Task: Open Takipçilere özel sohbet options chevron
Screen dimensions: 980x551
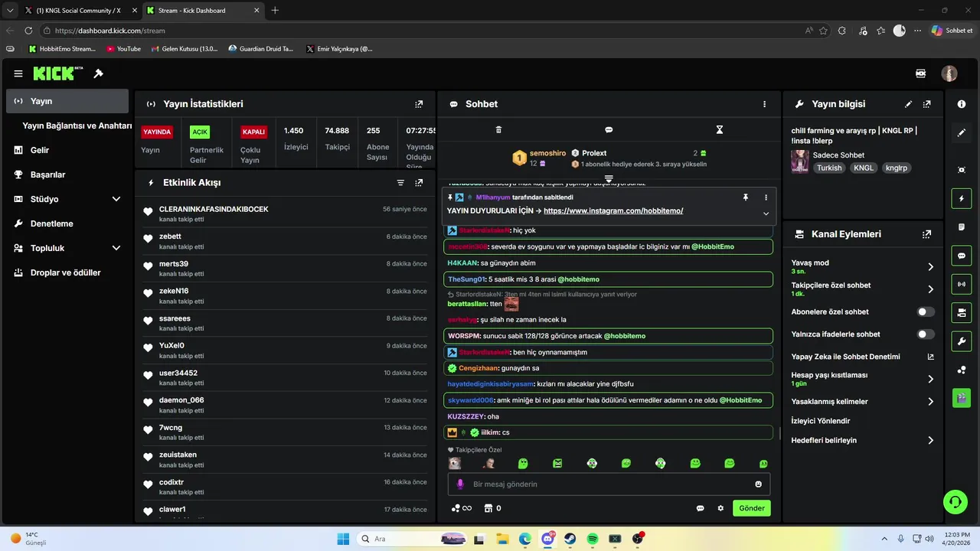Action: (930, 289)
